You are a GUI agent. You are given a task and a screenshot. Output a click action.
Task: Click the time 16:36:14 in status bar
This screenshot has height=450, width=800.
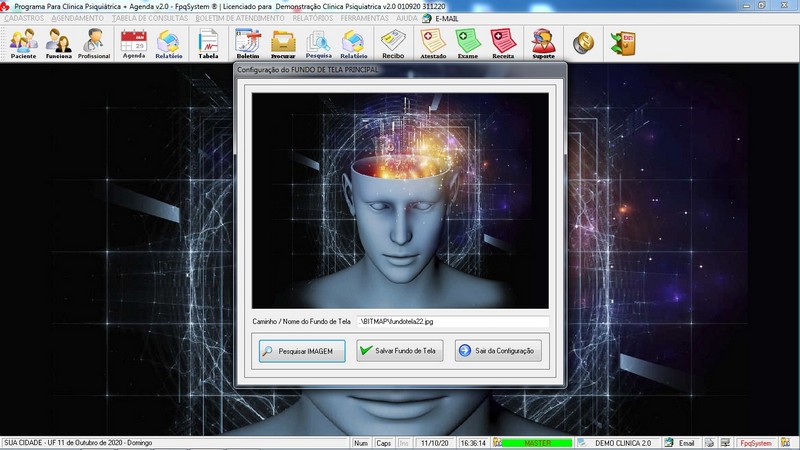pyautogui.click(x=473, y=443)
